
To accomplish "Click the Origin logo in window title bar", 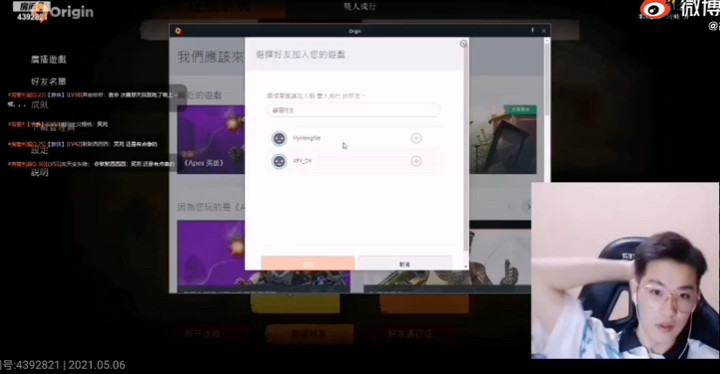I will pyautogui.click(x=178, y=31).
